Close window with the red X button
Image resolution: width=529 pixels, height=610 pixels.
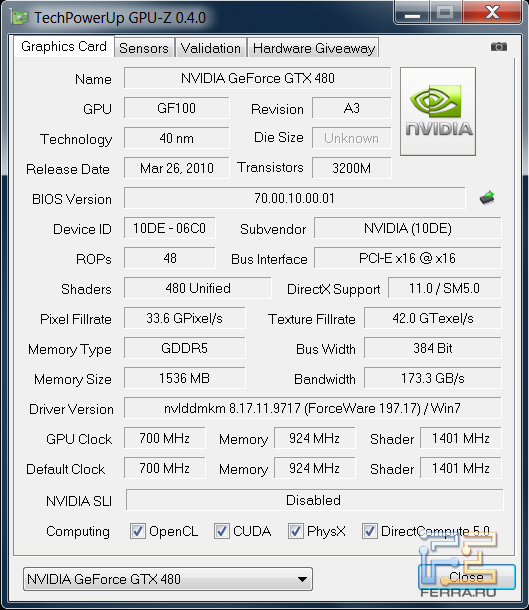[x=492, y=13]
